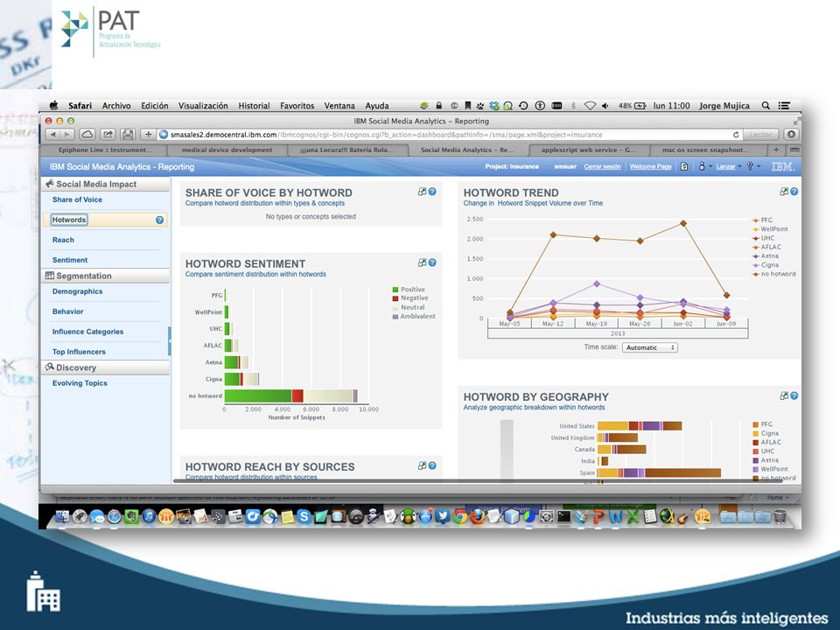This screenshot has width=840, height=630.
Task: Maximize the Hotword by Geography widget
Action: click(784, 395)
